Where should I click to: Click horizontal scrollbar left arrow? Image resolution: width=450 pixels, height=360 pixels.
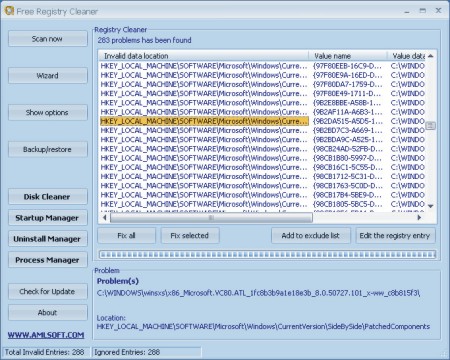point(105,218)
